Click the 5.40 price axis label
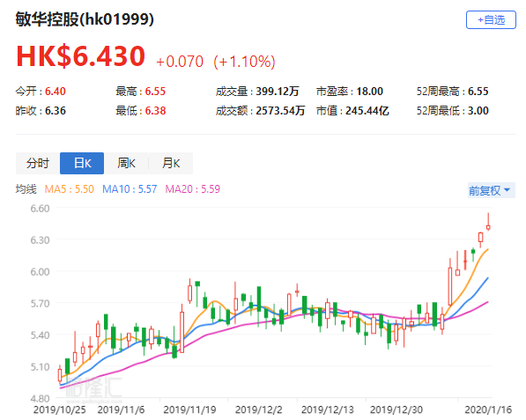Screen dimensions: 526x420 coord(40,335)
